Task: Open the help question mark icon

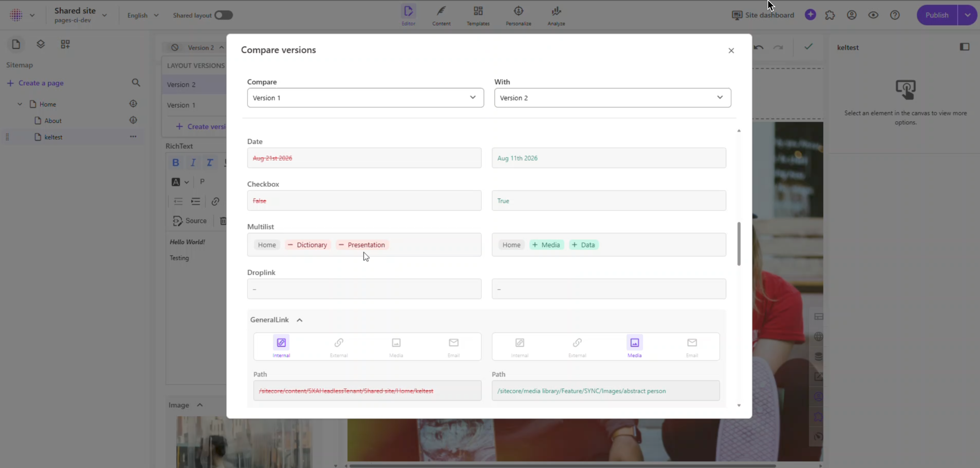Action: pyautogui.click(x=895, y=15)
